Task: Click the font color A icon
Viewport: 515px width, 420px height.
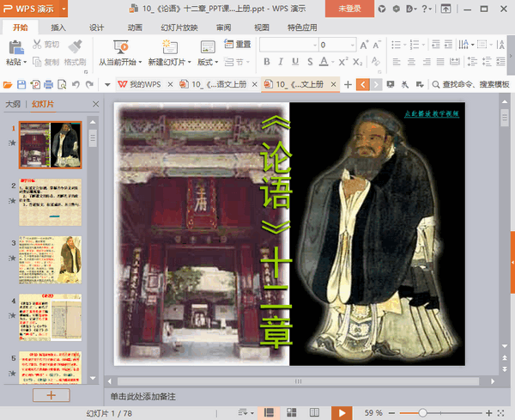Action: click(324, 62)
